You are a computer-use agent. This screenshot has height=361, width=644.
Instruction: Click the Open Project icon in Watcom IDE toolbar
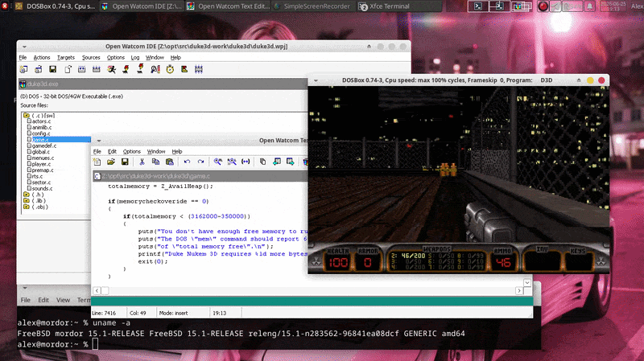[38, 69]
